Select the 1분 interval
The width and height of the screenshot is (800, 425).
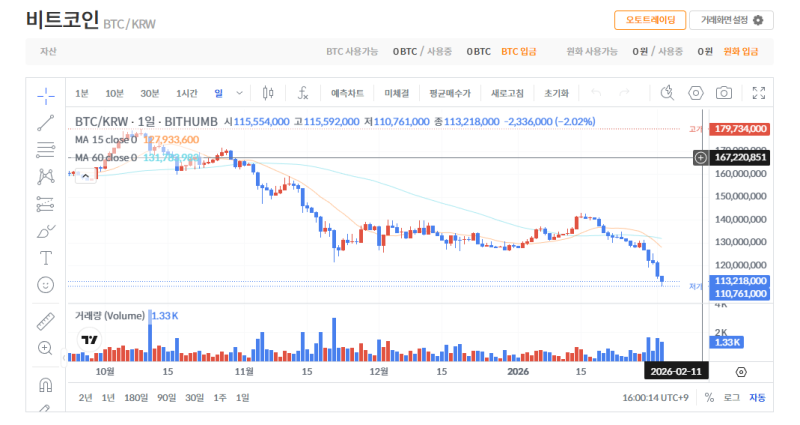click(82, 93)
